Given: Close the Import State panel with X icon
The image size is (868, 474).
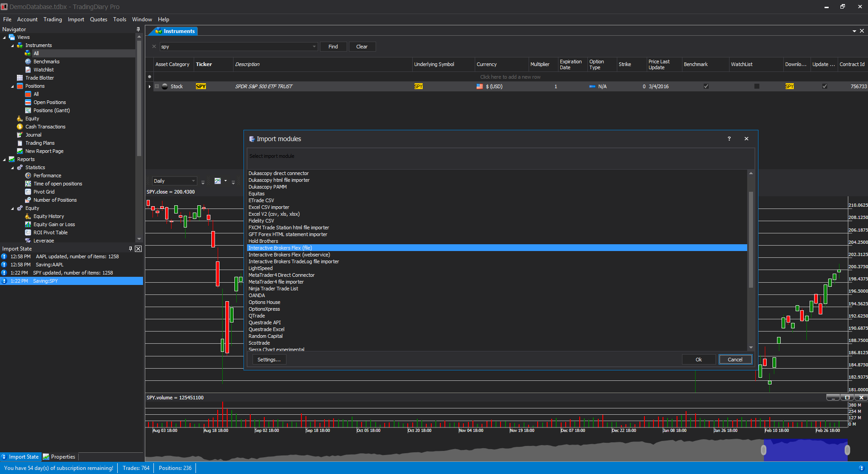Looking at the screenshot, I should (138, 249).
